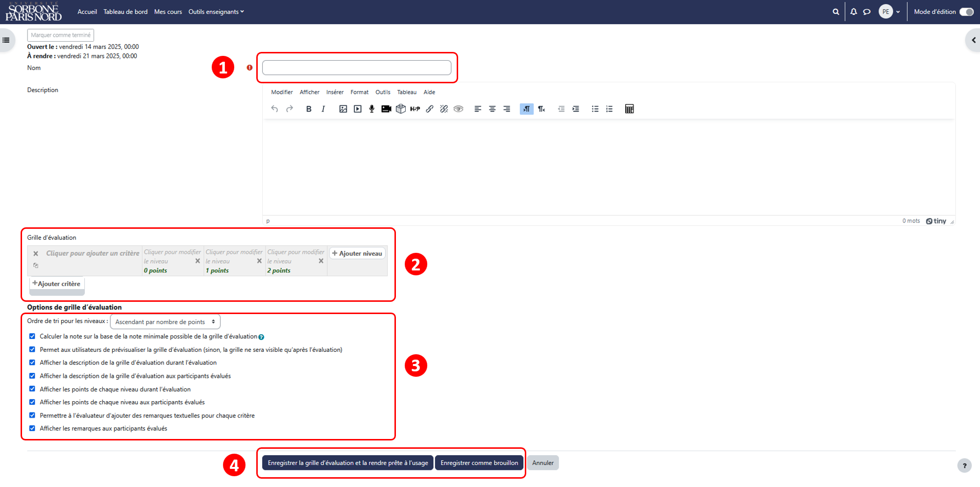Open the notifications bell icon
Viewport: 980px width, 487px height.
[x=854, y=12]
